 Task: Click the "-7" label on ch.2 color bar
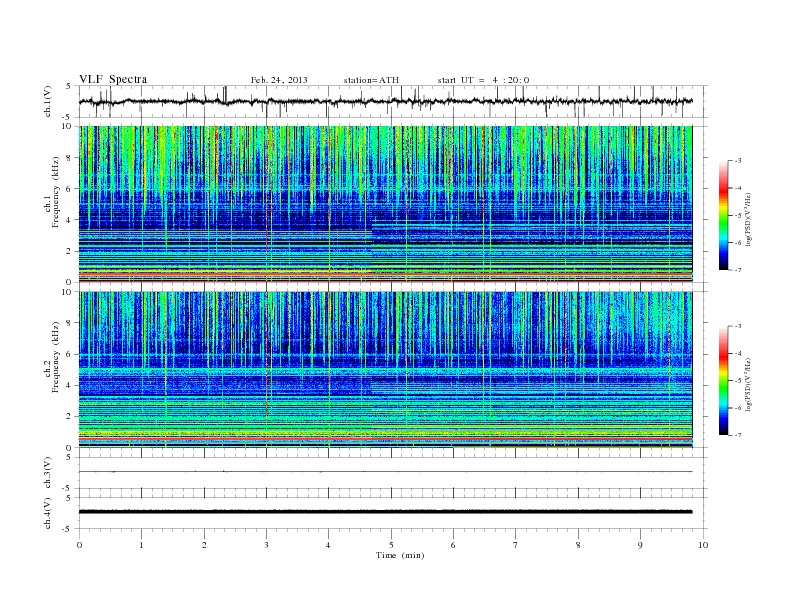point(738,435)
